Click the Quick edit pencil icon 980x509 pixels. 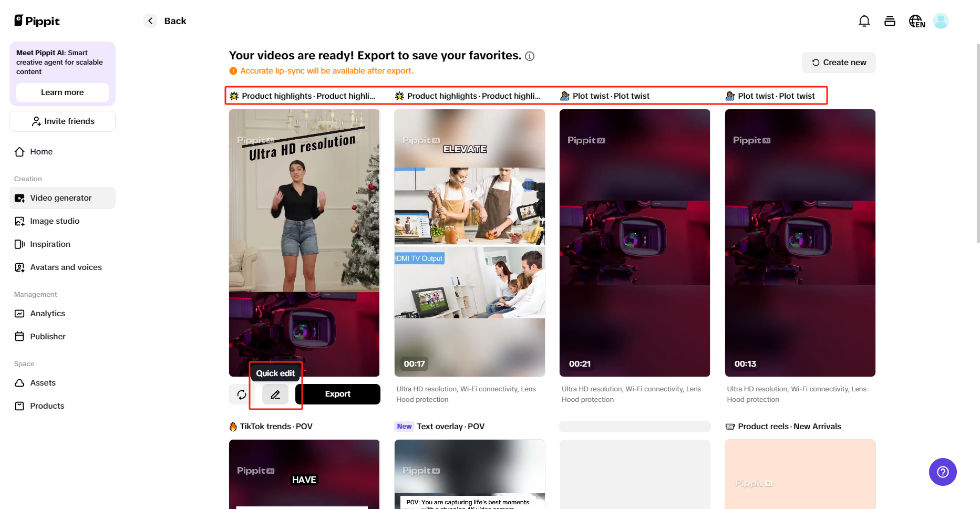pyautogui.click(x=275, y=394)
